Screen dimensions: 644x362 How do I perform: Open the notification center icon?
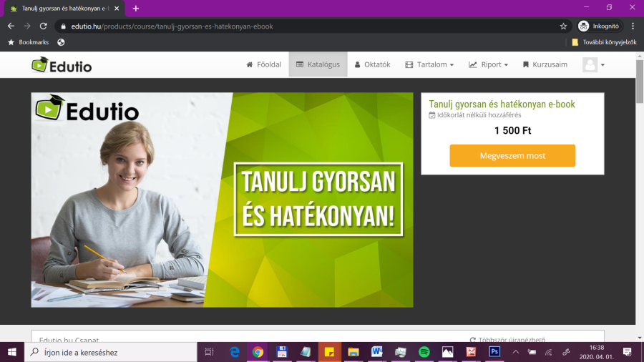[627, 352]
